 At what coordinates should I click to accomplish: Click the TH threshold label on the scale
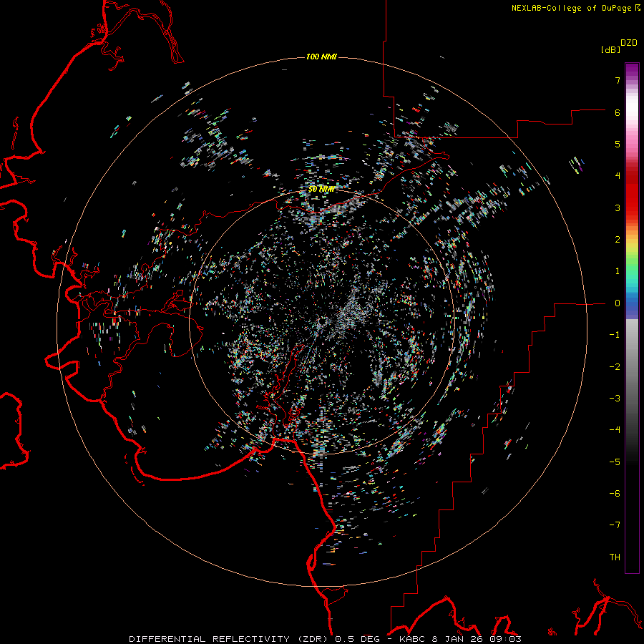click(x=615, y=557)
